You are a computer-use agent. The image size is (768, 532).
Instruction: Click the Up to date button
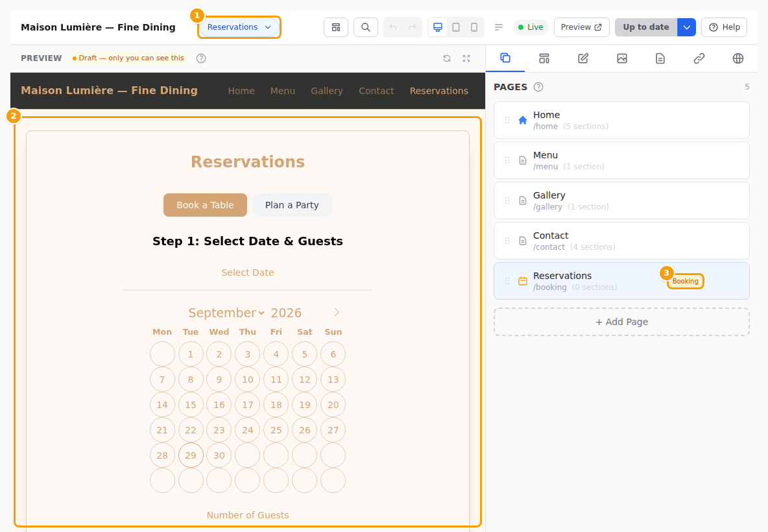click(x=646, y=27)
